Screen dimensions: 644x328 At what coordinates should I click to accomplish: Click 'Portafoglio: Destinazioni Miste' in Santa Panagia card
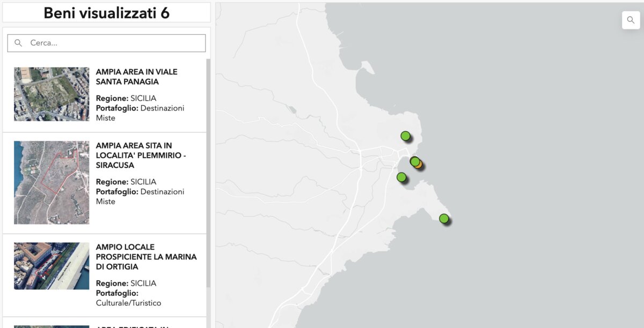[x=140, y=113]
